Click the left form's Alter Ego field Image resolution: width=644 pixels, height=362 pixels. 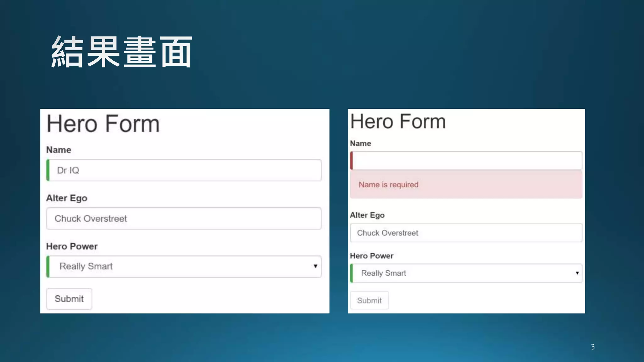(184, 218)
